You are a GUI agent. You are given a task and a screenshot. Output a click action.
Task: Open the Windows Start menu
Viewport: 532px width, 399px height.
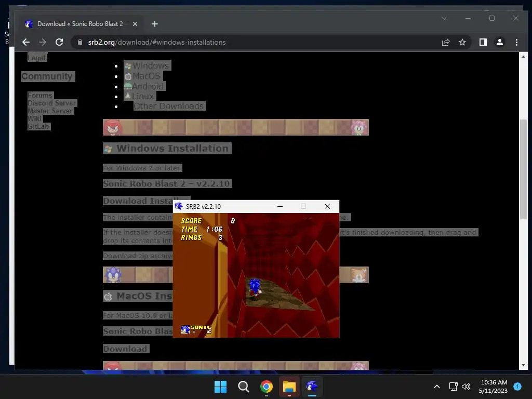coord(220,387)
